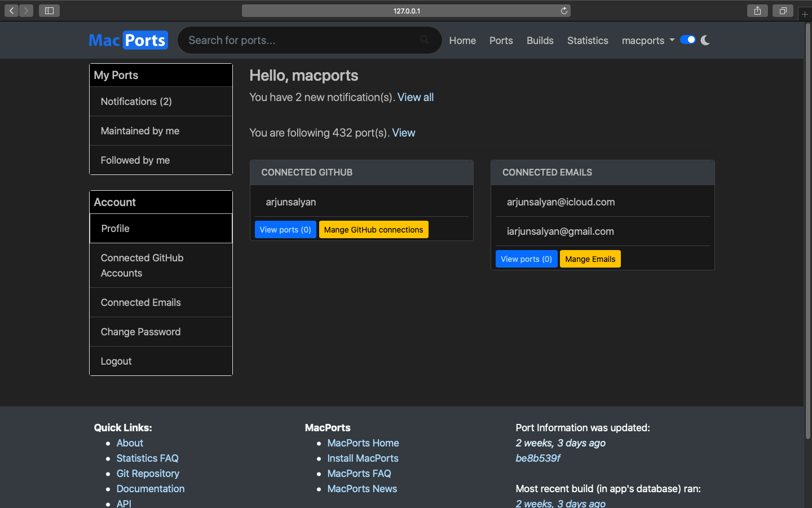Click View ports (0) under Connected Emails
Screen dimensions: 812x508
click(x=526, y=259)
